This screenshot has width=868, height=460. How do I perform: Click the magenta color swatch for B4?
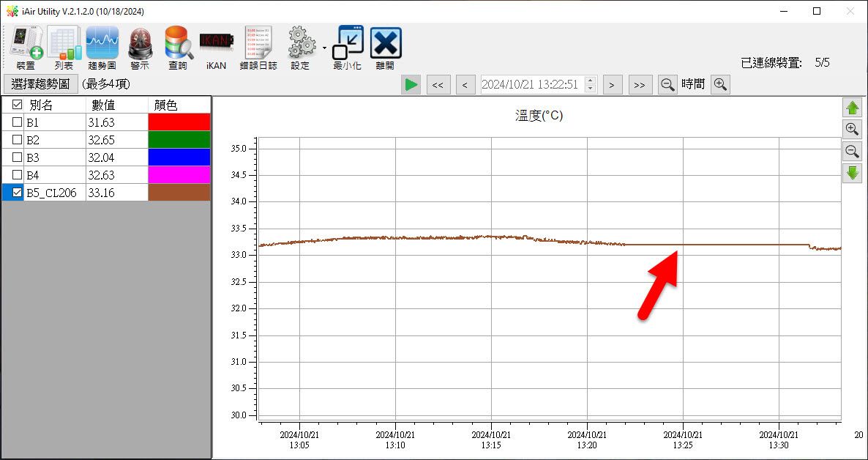179,175
